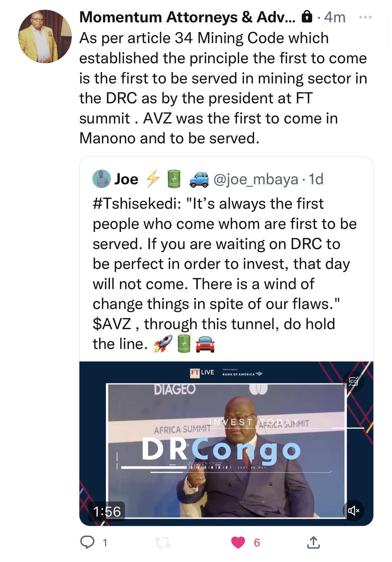Toggle closed captions on the video
The image size is (392, 562).
pyautogui.click(x=353, y=381)
